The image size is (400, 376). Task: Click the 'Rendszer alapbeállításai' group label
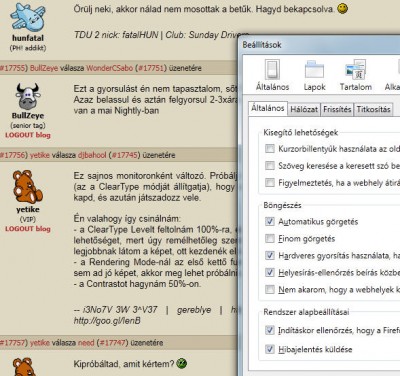click(306, 312)
